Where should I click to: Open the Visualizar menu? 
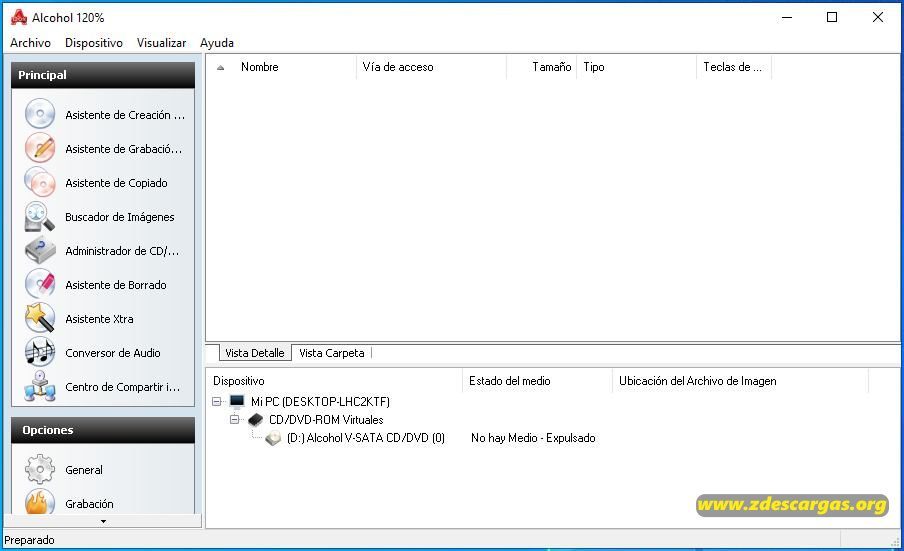[x=161, y=43]
